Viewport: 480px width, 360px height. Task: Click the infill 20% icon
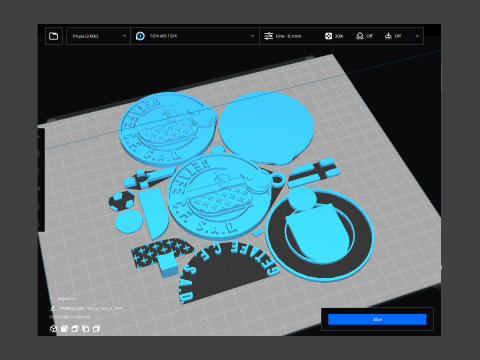click(328, 36)
